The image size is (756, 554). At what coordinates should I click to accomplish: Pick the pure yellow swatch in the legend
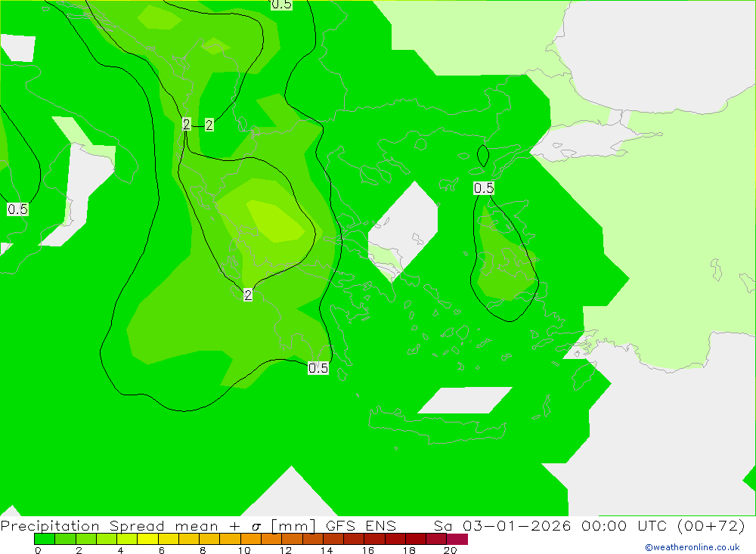(147, 539)
